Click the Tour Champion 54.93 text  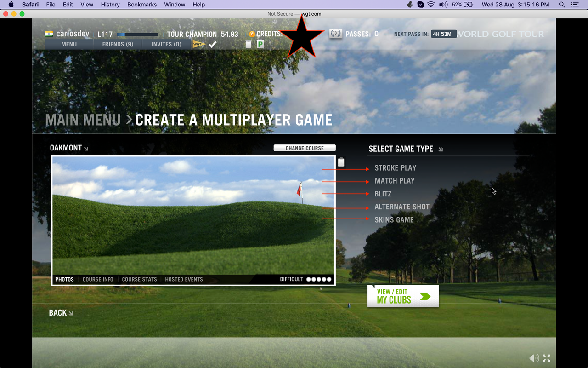(203, 34)
